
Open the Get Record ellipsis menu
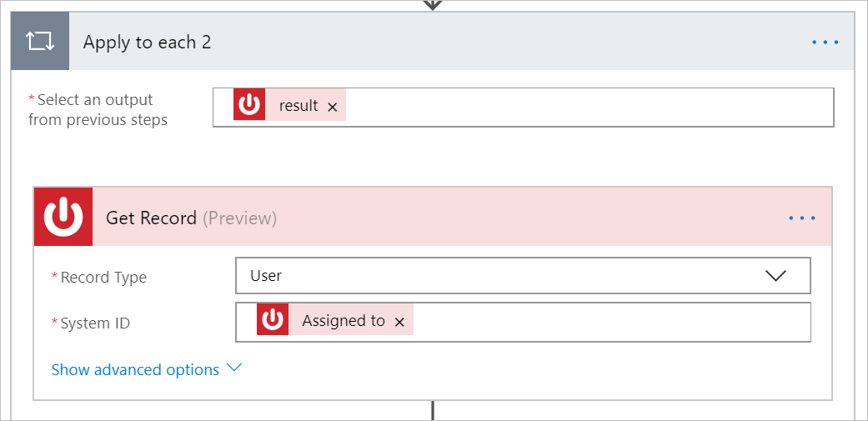[801, 218]
